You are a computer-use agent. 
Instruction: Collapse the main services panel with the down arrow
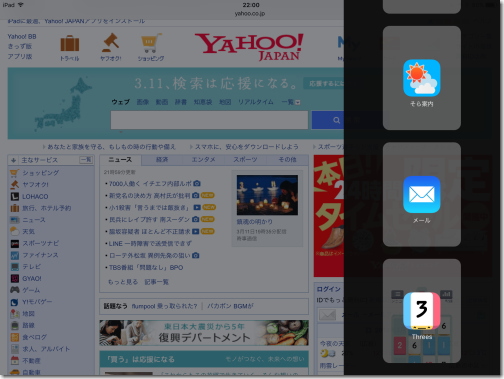click(x=13, y=160)
